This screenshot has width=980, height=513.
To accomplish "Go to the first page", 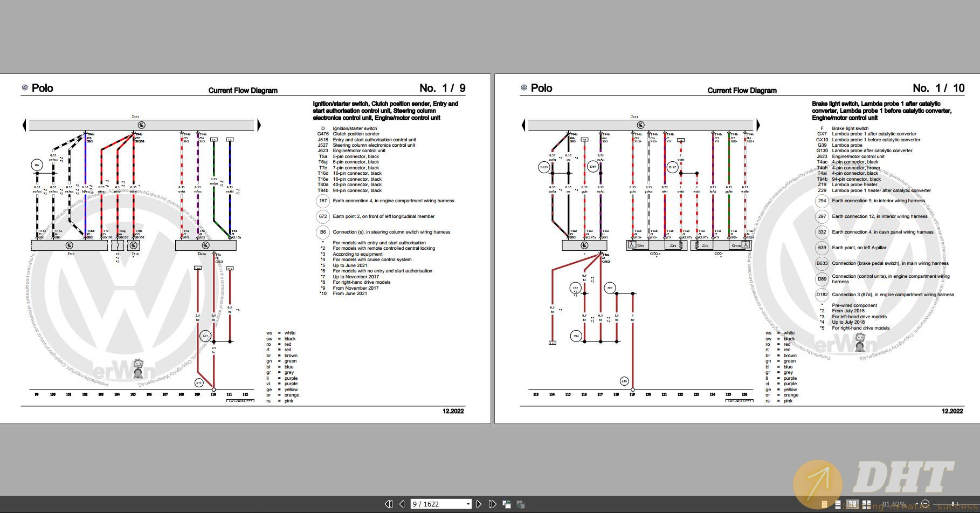I will [389, 504].
